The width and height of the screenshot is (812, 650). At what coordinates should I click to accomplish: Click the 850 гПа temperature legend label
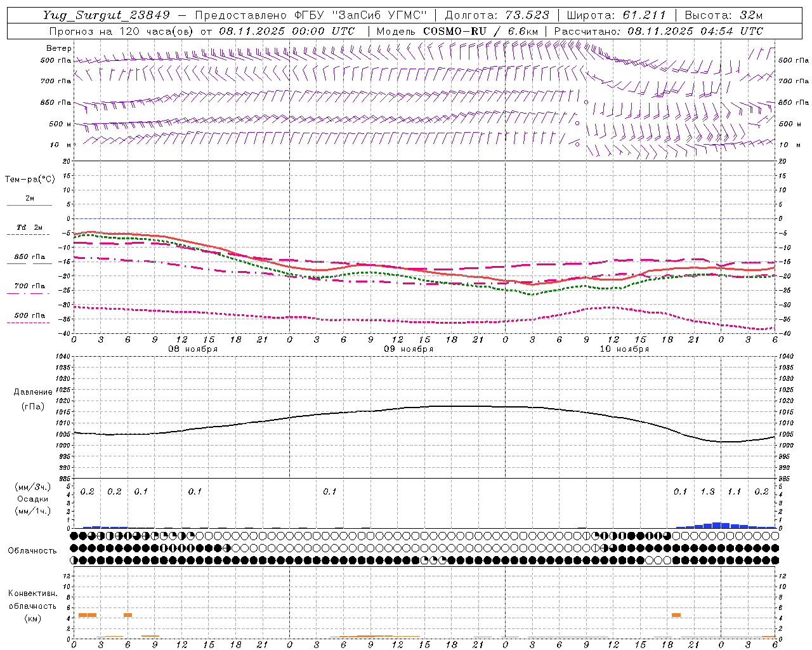click(30, 257)
